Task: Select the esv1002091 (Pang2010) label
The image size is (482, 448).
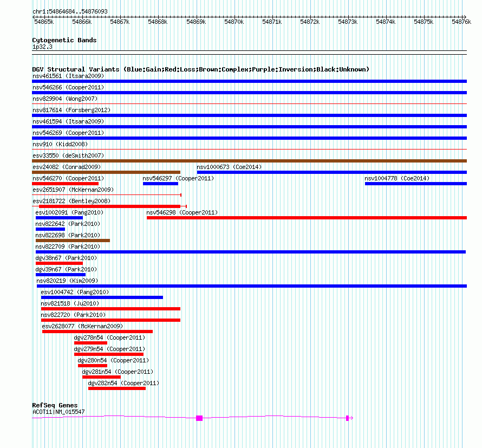Action: pos(69,212)
